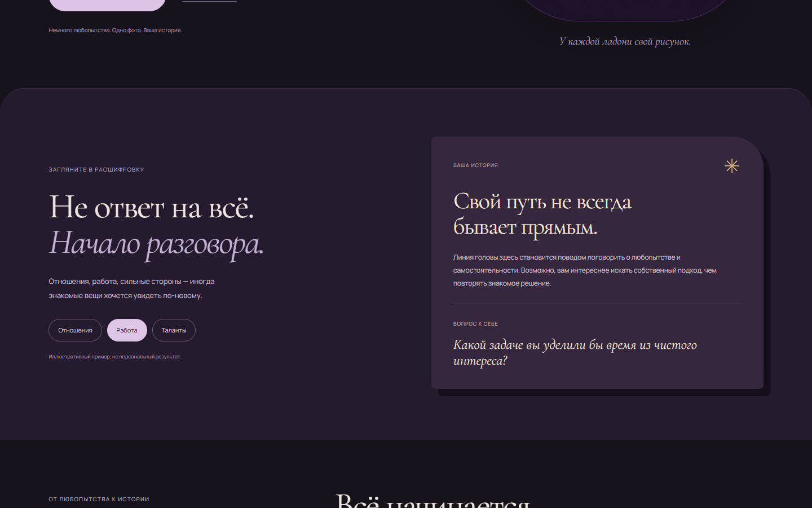This screenshot has width=812, height=508.
Task: Click the gold asterisk icon in the card
Action: (x=732, y=166)
